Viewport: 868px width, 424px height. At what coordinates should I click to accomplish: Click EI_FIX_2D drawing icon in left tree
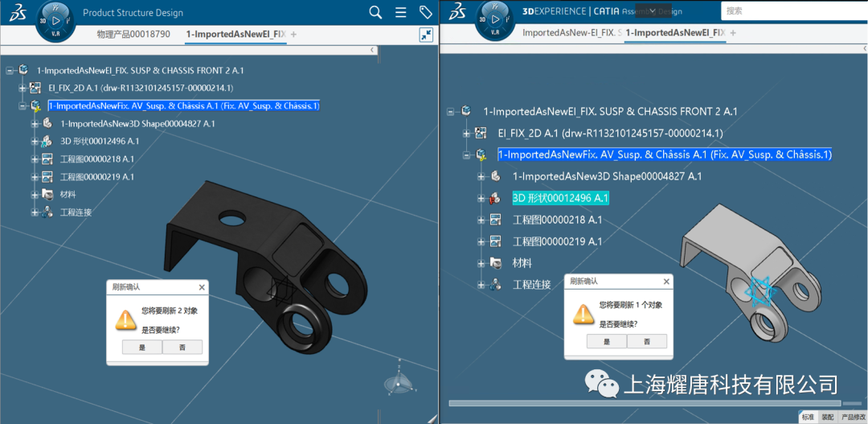[x=35, y=88]
